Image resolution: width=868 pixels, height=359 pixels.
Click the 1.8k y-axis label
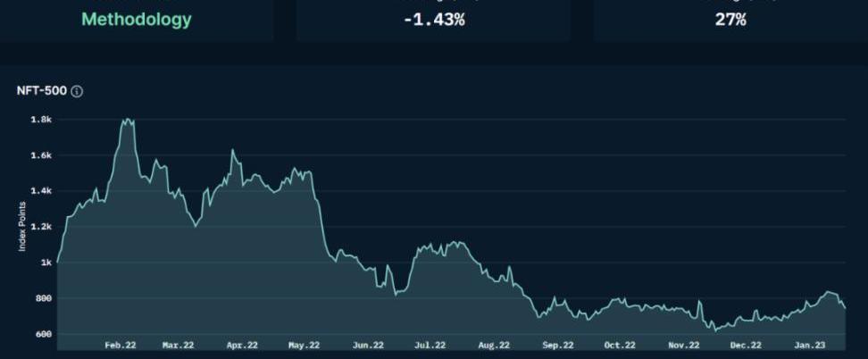click(x=42, y=119)
